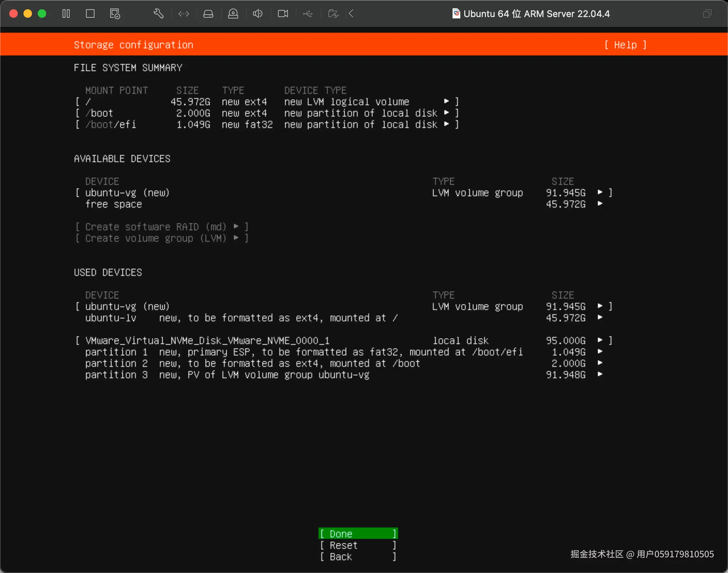The image size is (728, 573).
Task: Expand the root LVM logical volume entry
Action: coord(267,102)
